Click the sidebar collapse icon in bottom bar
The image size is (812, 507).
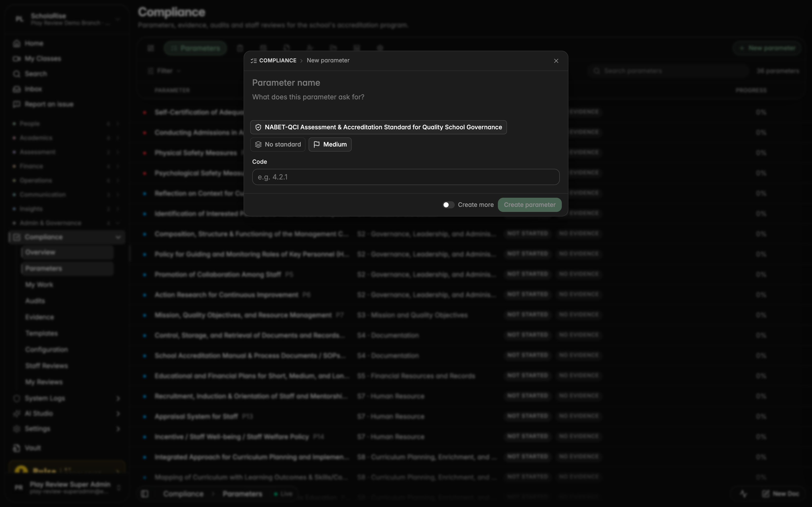[x=145, y=494]
